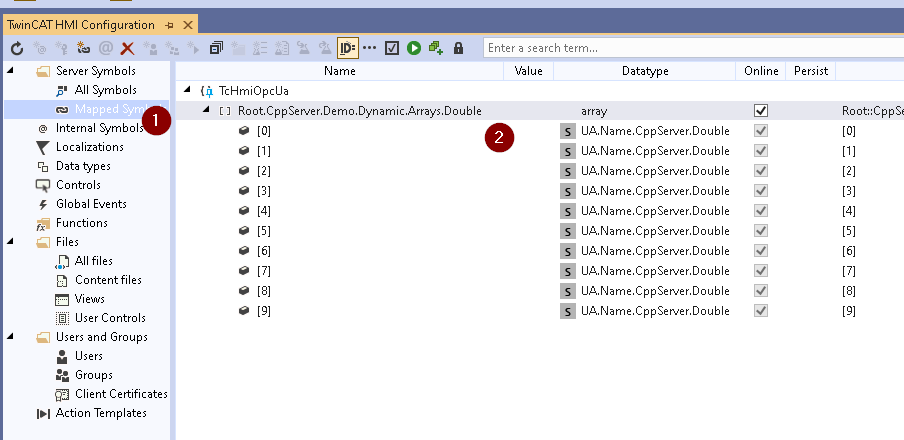Click the grayed-out add user icon
Screen dimensions: 904x440
coord(150,48)
